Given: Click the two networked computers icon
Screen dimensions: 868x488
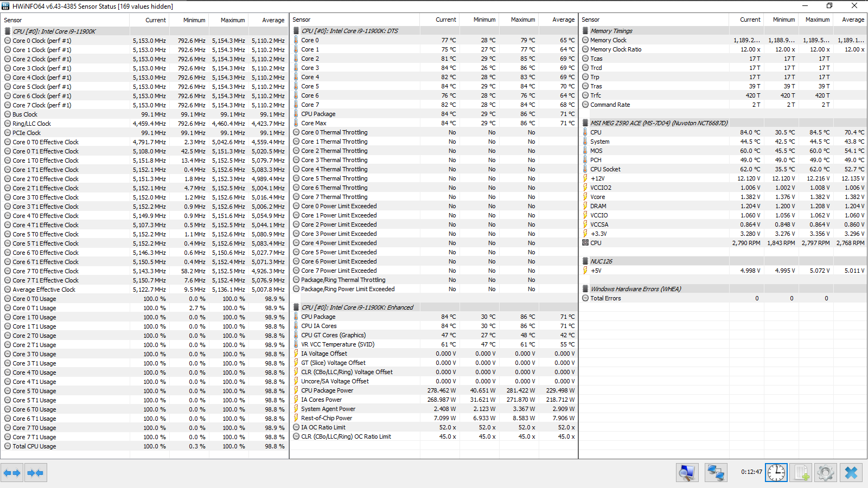Looking at the screenshot, I should (716, 473).
